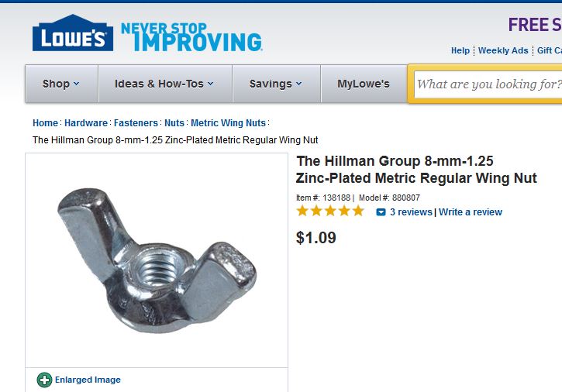Click the wing nut product image

[x=157, y=260]
